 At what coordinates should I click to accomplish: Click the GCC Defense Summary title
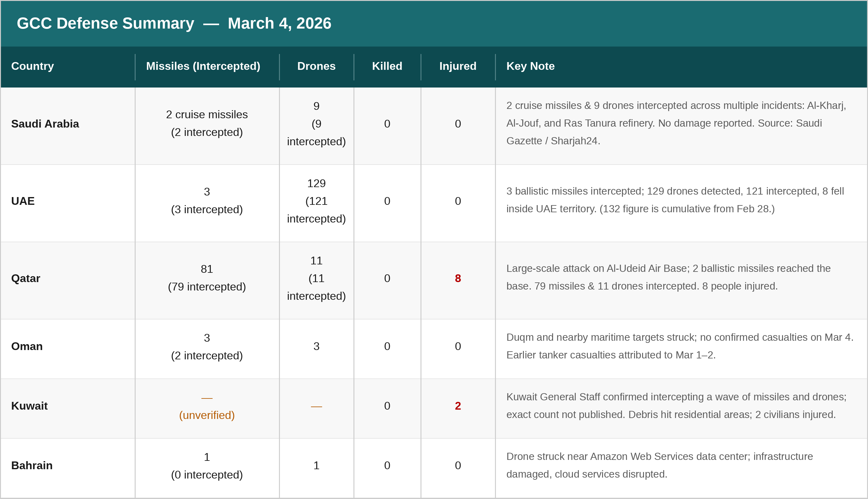tap(174, 23)
